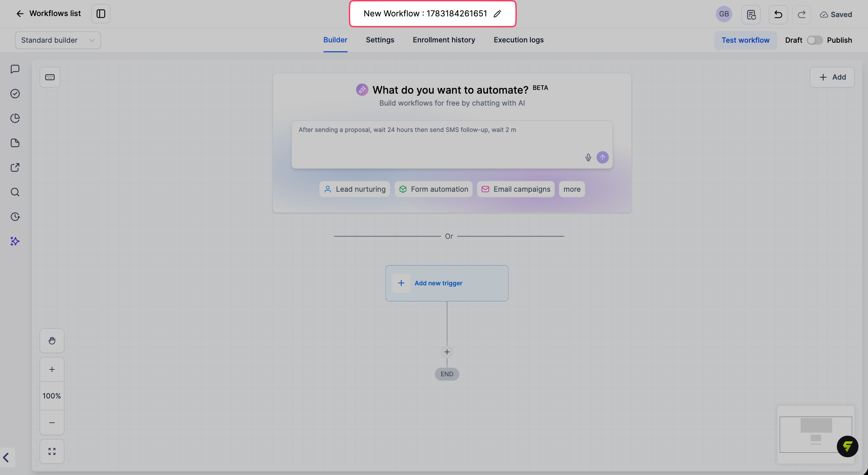The height and width of the screenshot is (475, 868).
Task: Click the microphone voice input icon
Action: click(588, 158)
